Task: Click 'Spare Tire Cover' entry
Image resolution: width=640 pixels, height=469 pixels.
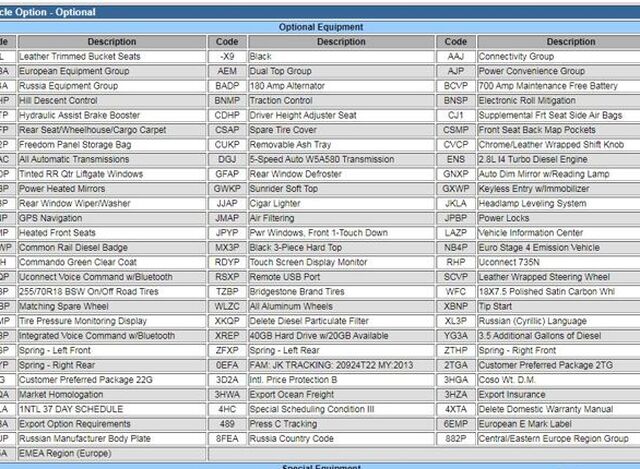Action: [341, 130]
